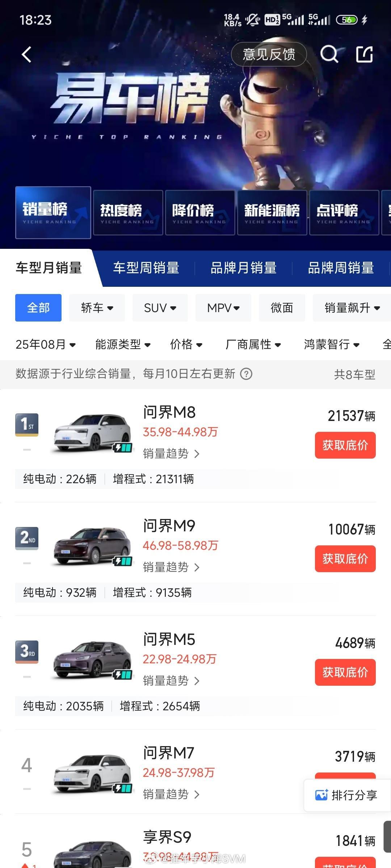Open 销量趋势 link for 问界M9
This screenshot has height=868, width=391.
point(171,567)
